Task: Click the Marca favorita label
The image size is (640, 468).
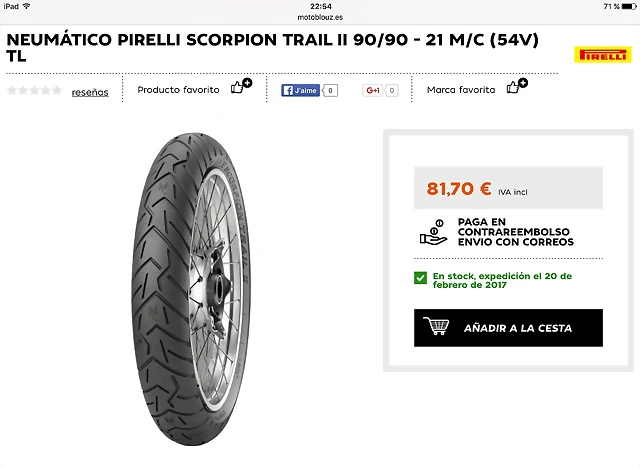Action: [x=461, y=90]
